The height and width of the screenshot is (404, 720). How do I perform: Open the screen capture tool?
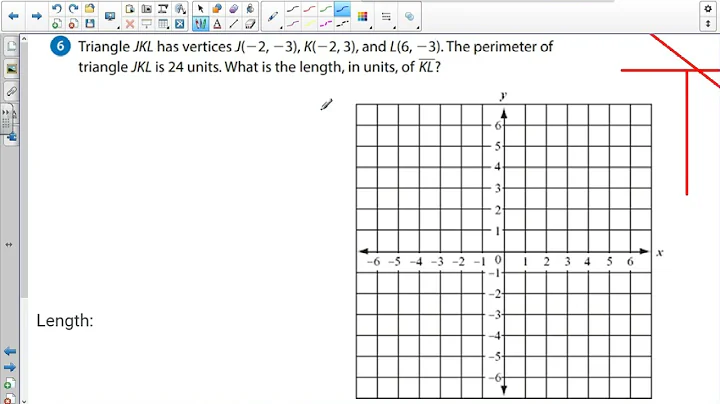point(146,9)
